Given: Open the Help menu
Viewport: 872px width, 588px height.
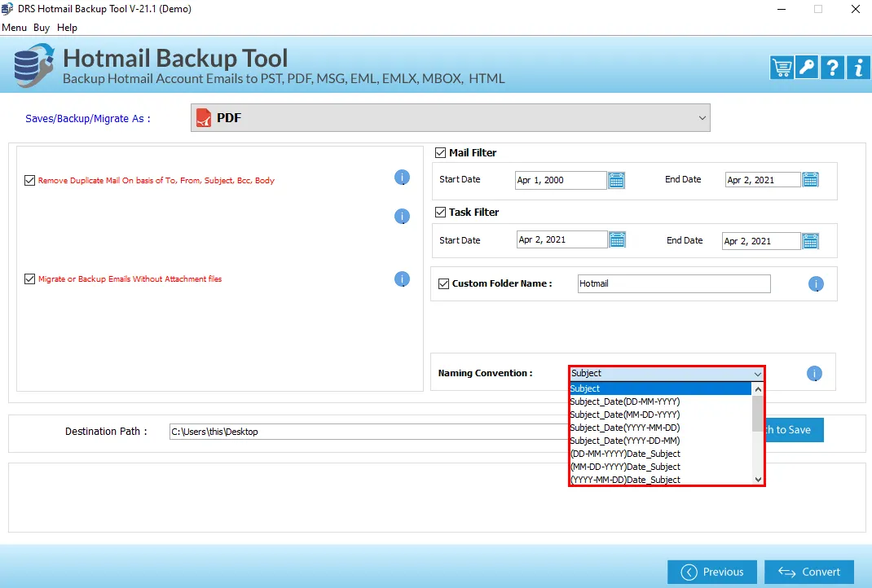Looking at the screenshot, I should (x=67, y=28).
